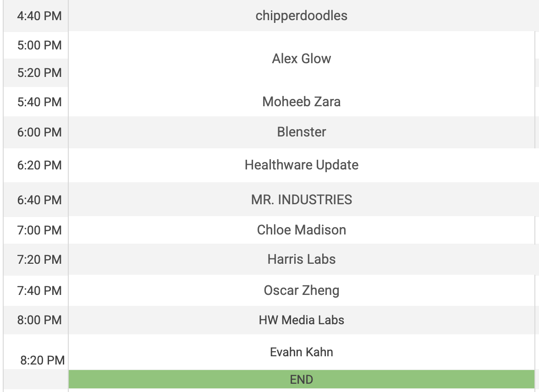Select the Chloe Madison cell
539x392 pixels.
(302, 230)
